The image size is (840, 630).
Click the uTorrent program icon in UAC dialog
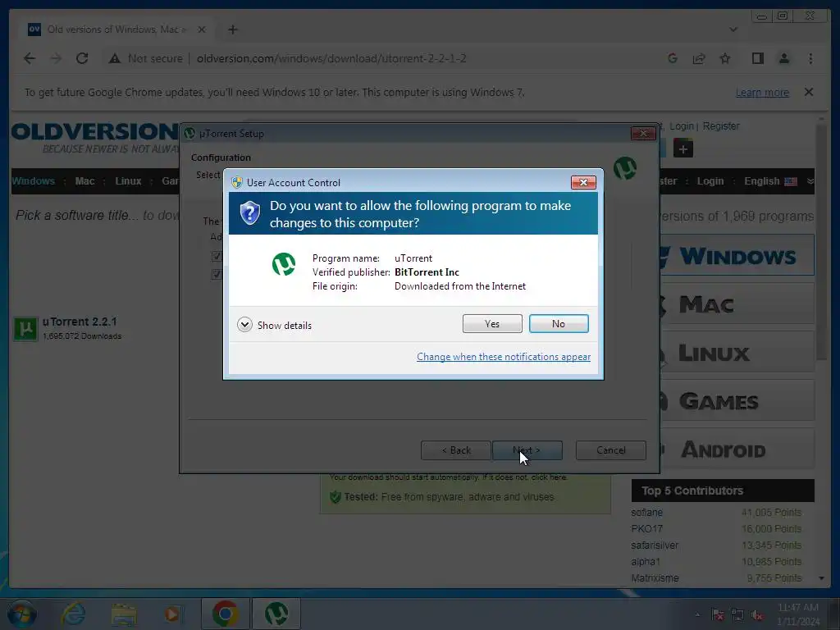(283, 264)
